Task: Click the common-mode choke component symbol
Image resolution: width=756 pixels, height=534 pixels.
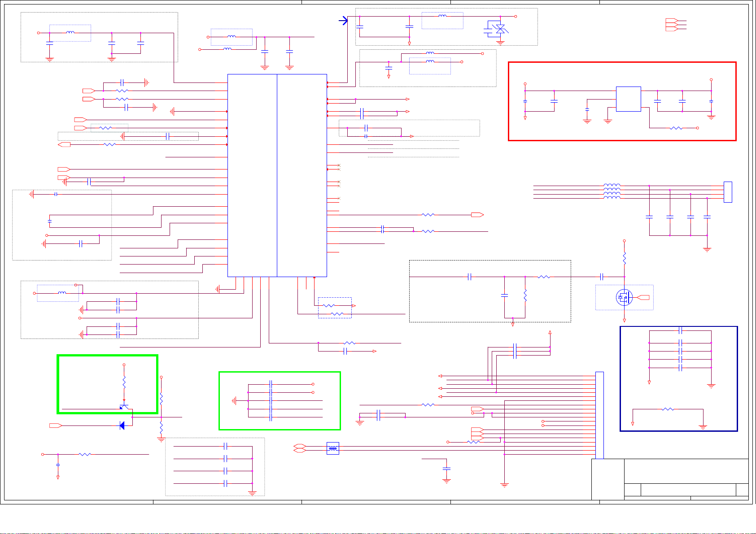Action: point(332,448)
